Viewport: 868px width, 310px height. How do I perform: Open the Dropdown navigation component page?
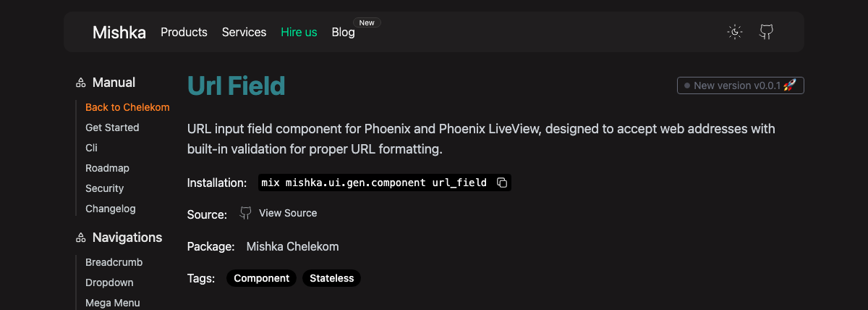click(109, 282)
